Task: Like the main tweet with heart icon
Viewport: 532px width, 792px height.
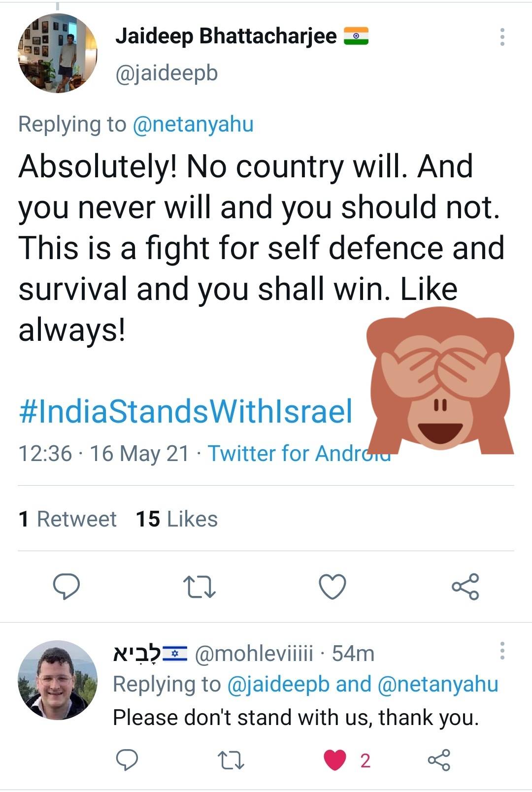Action: click(332, 586)
